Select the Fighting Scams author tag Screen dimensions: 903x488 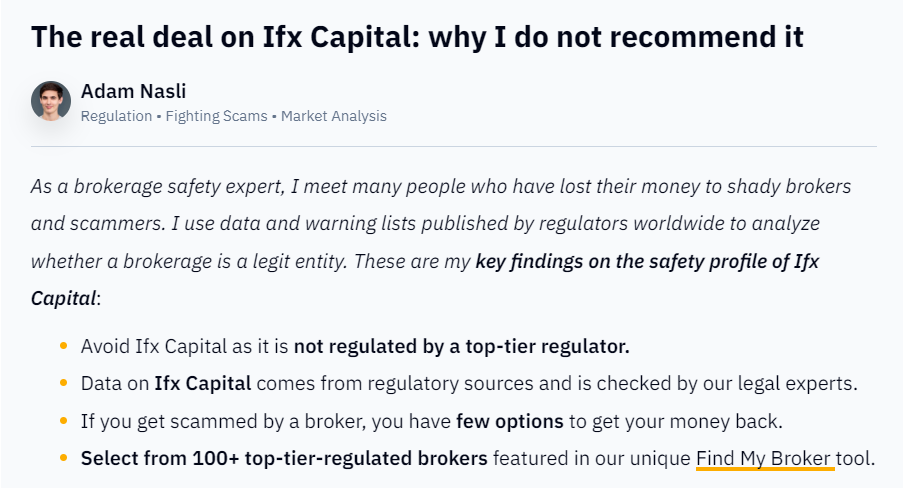click(x=217, y=116)
